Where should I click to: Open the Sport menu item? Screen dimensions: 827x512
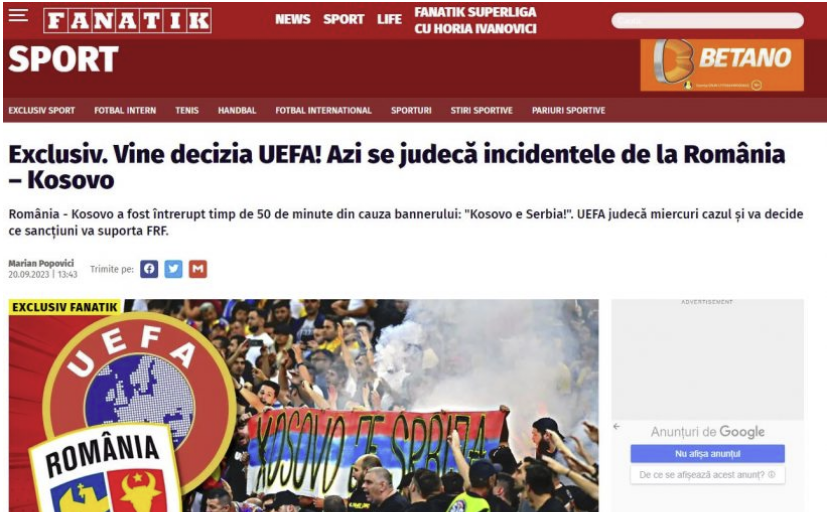click(343, 20)
